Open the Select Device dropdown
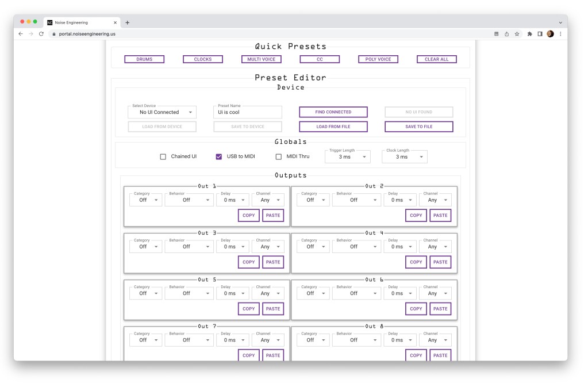588x383 pixels. (x=162, y=112)
